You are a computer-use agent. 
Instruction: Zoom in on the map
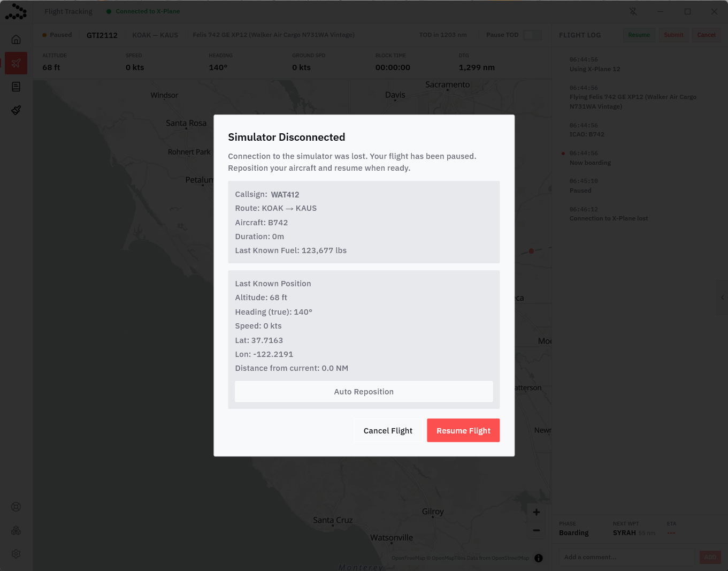point(537,512)
